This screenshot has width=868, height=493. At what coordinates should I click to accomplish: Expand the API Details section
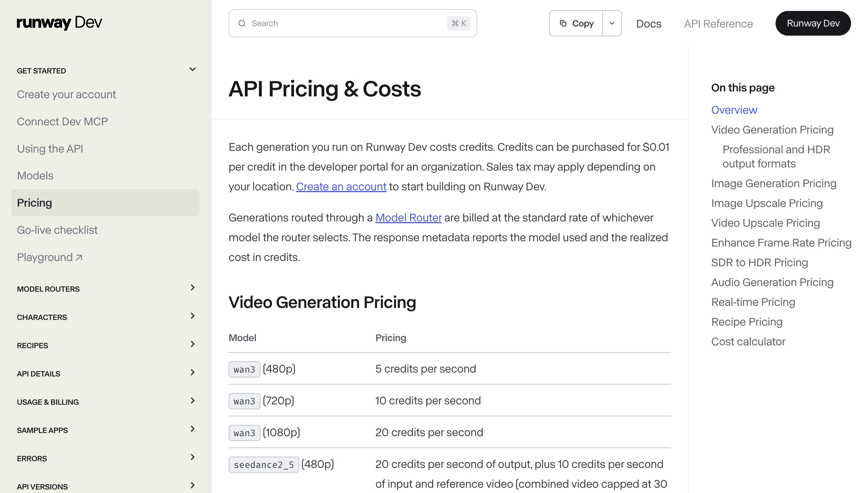click(193, 372)
